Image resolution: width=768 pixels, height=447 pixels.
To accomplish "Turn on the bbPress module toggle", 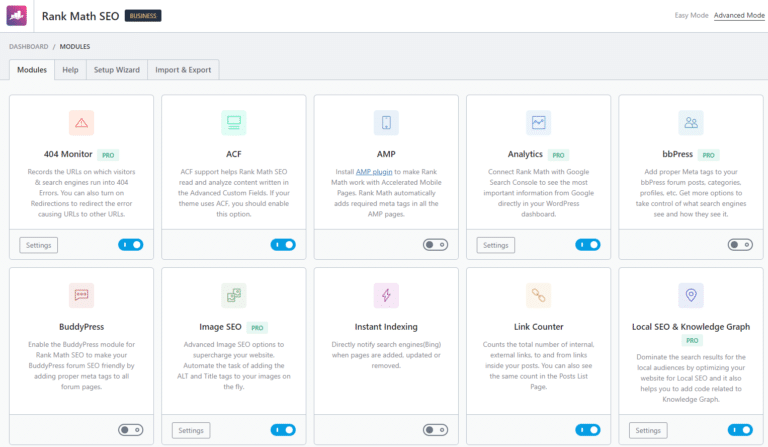I will 740,244.
